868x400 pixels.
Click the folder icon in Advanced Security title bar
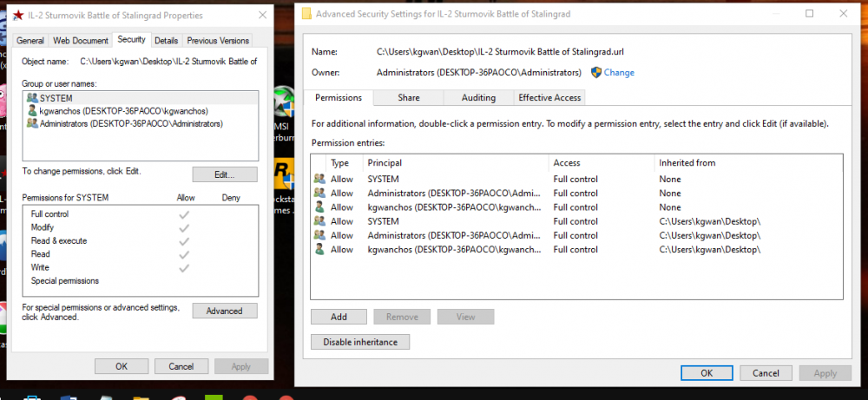(x=306, y=14)
